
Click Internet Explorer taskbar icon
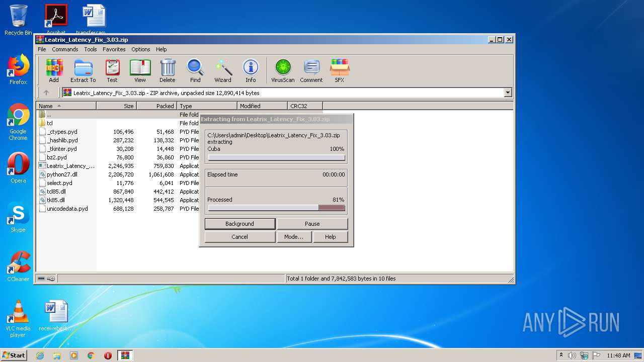click(x=40, y=355)
